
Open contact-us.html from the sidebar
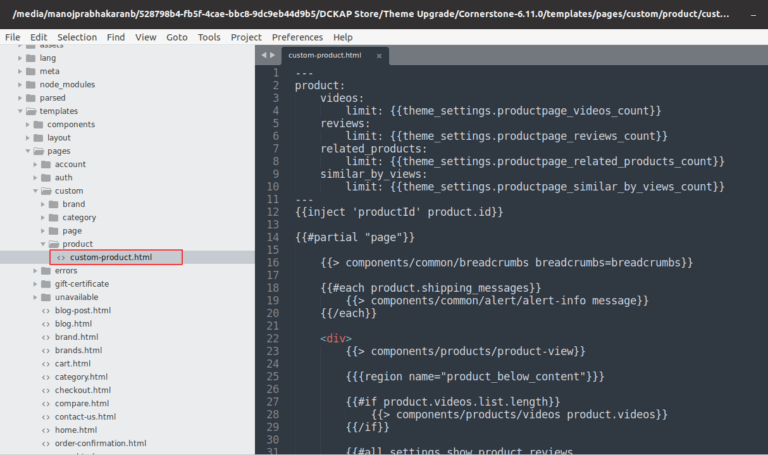[x=85, y=417]
